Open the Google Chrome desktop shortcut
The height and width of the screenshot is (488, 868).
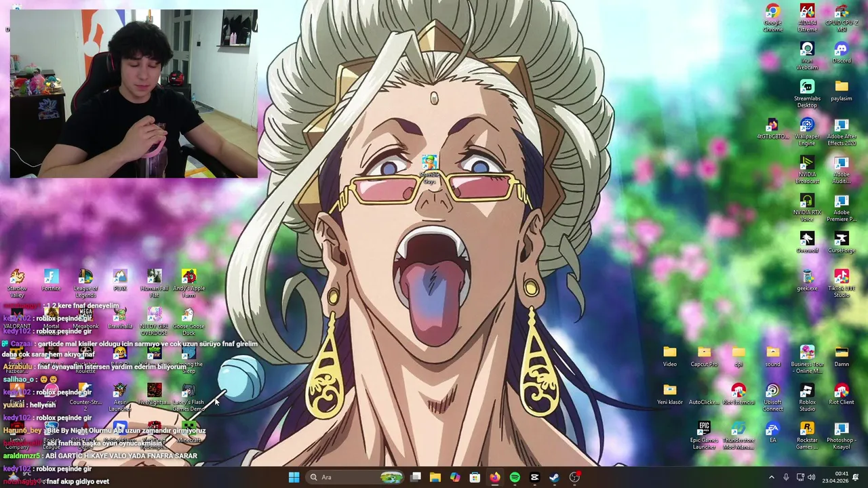tap(772, 18)
